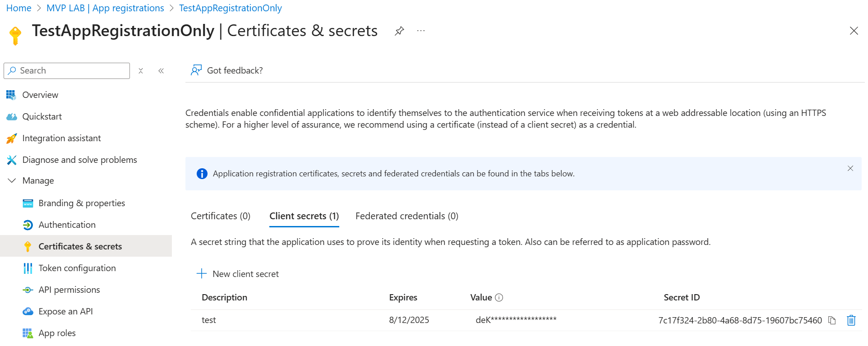868x346 pixels.
Task: Click the Certificates & secrets key icon
Action: click(x=28, y=246)
